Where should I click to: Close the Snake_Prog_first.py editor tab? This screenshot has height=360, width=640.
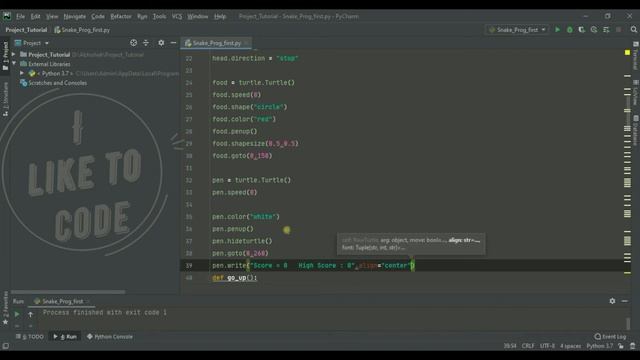[x=246, y=43]
